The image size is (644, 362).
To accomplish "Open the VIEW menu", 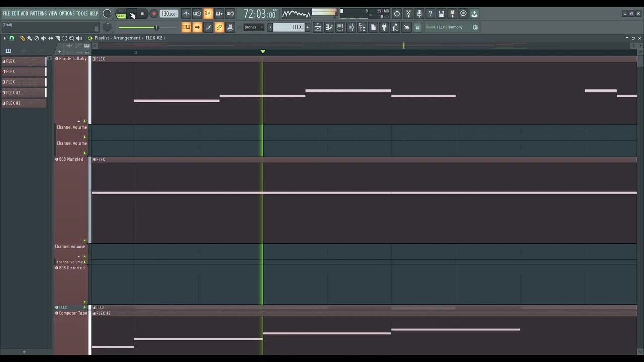I will 53,14.
